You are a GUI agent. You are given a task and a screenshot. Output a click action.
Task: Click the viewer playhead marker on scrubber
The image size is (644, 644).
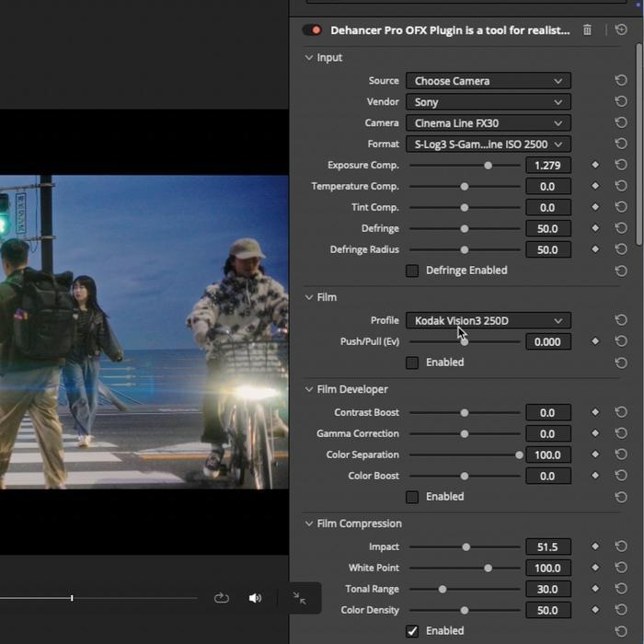click(x=72, y=598)
